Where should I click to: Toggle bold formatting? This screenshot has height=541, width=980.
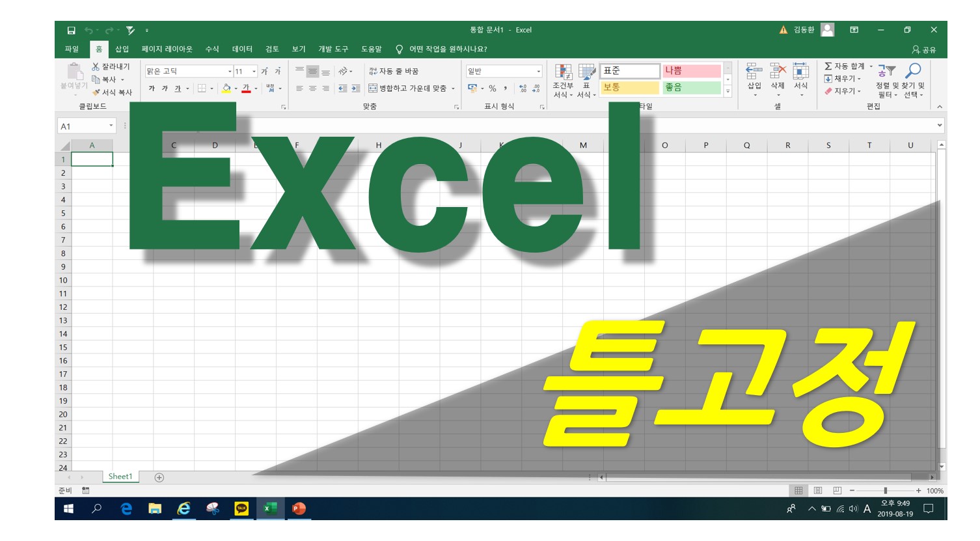pyautogui.click(x=152, y=89)
